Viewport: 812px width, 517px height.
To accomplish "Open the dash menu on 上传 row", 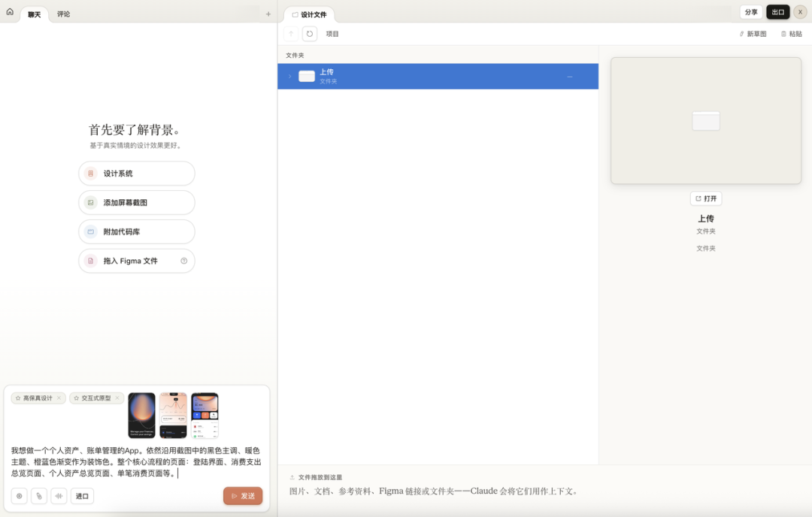I will 569,77.
